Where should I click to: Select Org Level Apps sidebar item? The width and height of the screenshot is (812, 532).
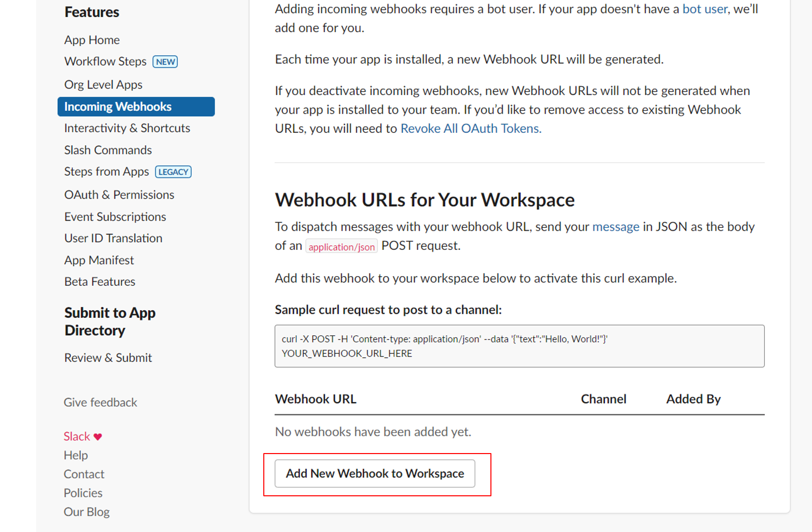[x=104, y=84]
